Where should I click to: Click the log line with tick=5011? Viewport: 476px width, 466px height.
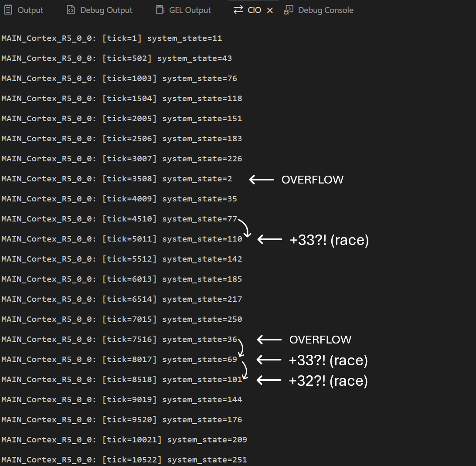coord(122,239)
